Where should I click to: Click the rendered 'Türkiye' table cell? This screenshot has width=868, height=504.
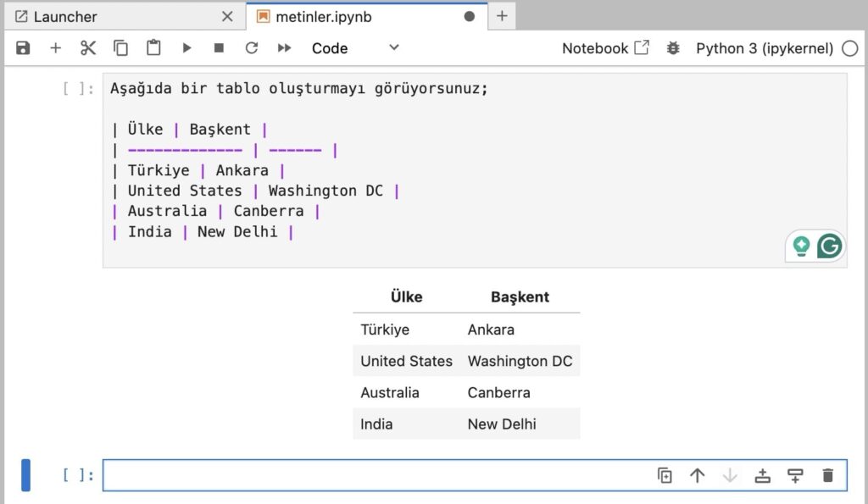pos(385,330)
